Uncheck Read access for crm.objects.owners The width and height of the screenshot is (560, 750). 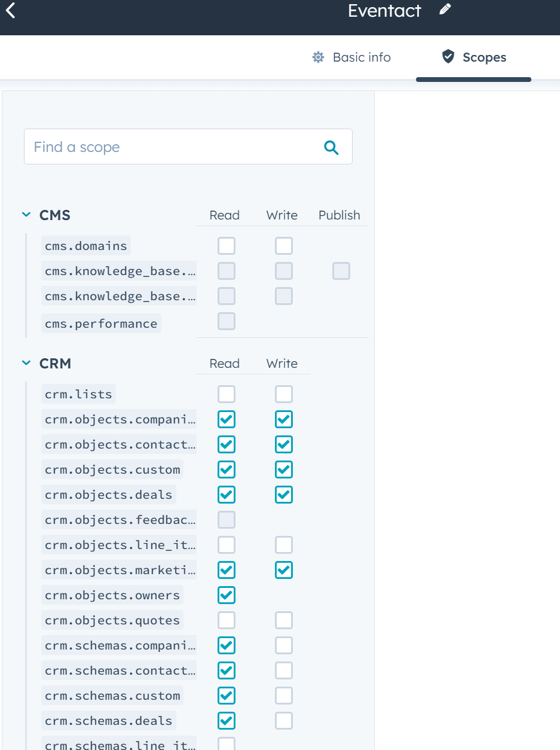tap(227, 594)
